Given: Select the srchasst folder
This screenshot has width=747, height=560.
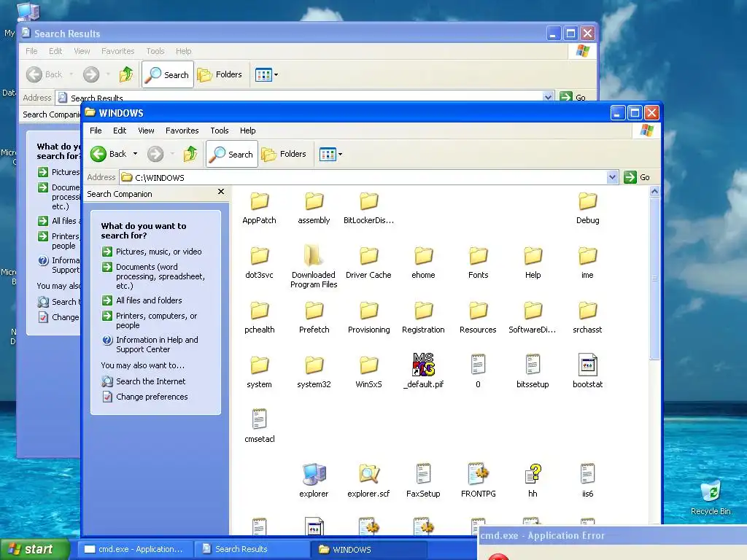Looking at the screenshot, I should (x=587, y=318).
